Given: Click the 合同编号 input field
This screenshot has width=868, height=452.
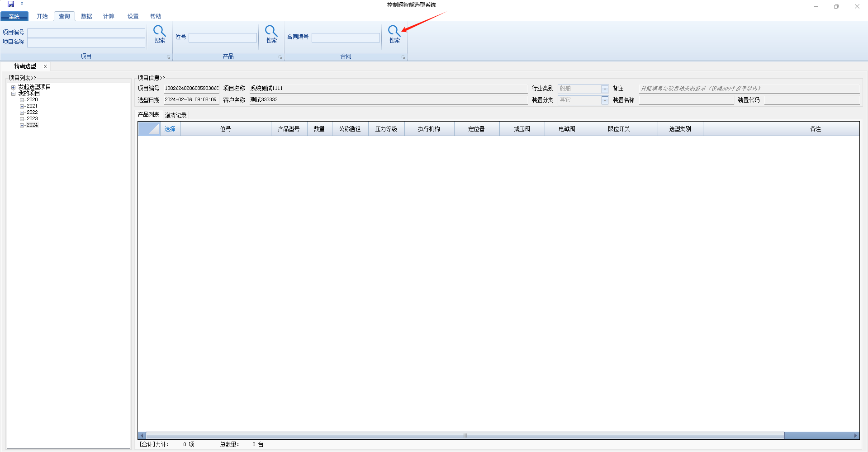Looking at the screenshot, I should click(x=346, y=38).
